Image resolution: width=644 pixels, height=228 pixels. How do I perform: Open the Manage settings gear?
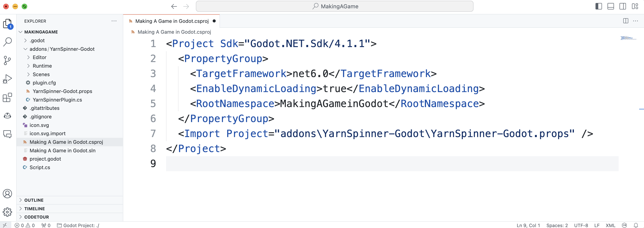click(x=8, y=212)
